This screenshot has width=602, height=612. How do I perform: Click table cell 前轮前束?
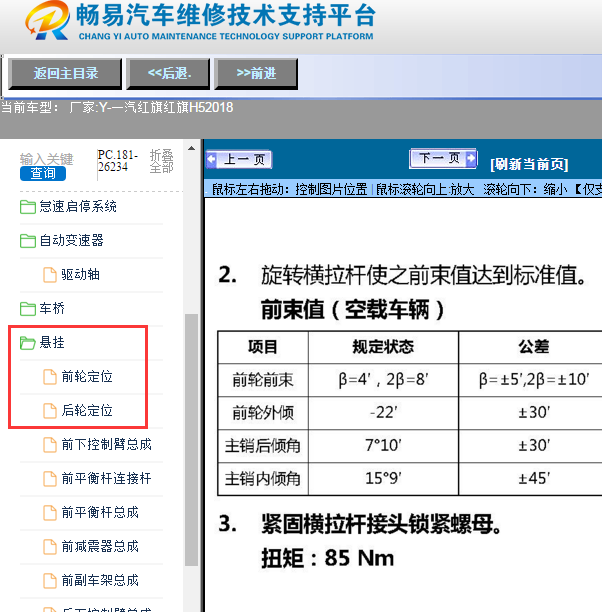pyautogui.click(x=263, y=380)
